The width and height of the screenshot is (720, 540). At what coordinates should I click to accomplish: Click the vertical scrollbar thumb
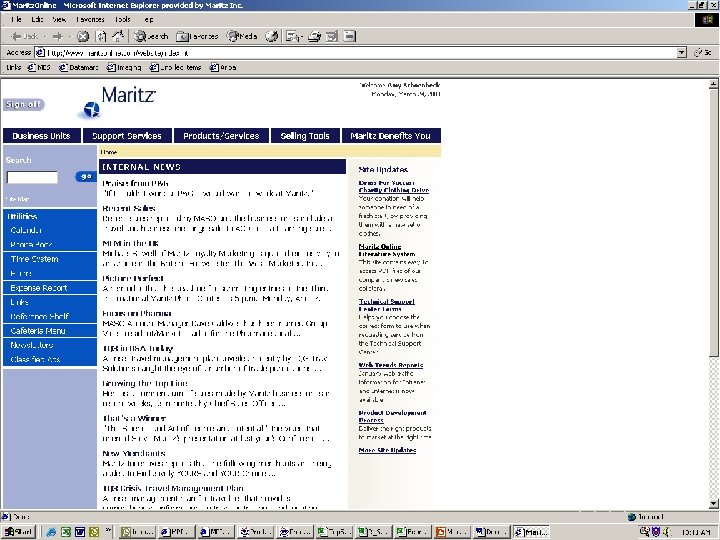coord(713,222)
